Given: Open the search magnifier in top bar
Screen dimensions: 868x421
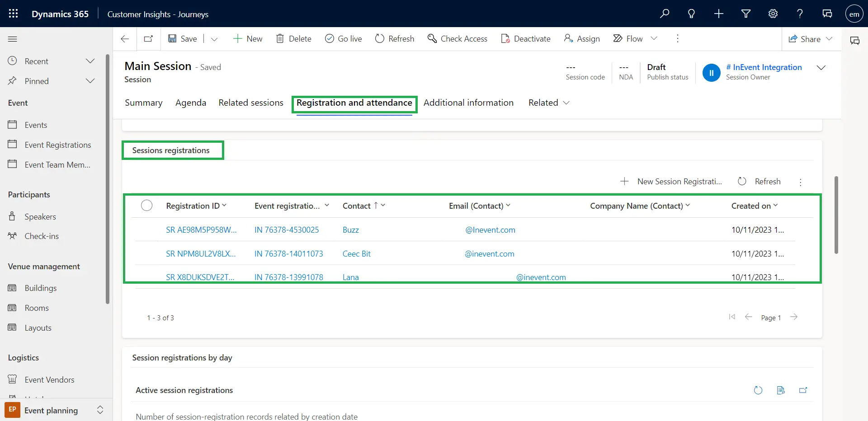Looking at the screenshot, I should (665, 14).
